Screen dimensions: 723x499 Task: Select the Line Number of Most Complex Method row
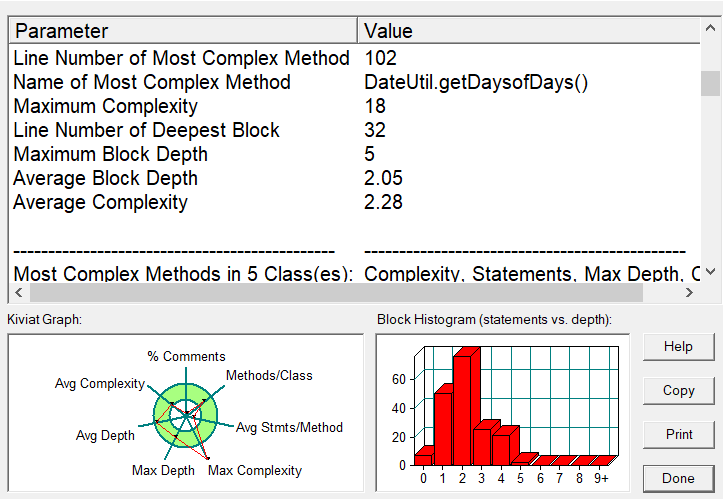click(x=181, y=58)
